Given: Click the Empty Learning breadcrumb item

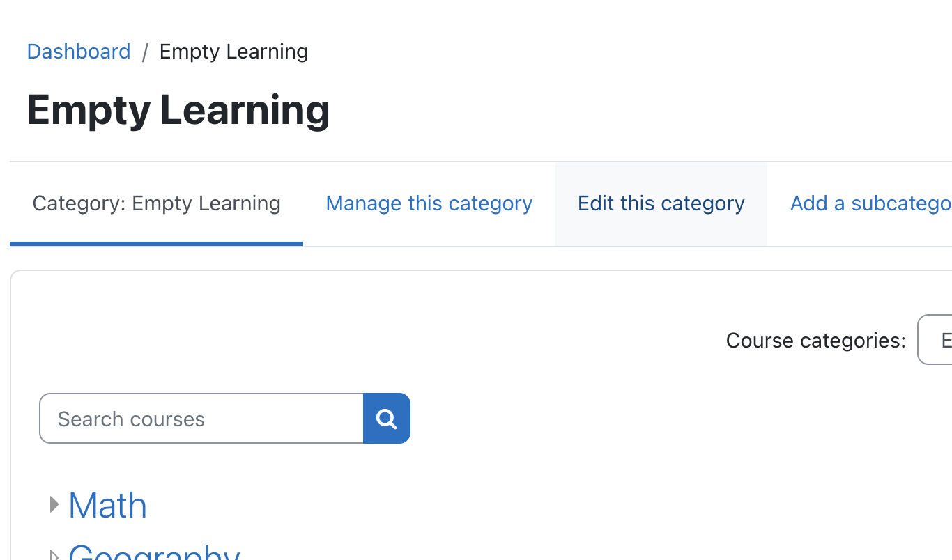Looking at the screenshot, I should [x=233, y=52].
